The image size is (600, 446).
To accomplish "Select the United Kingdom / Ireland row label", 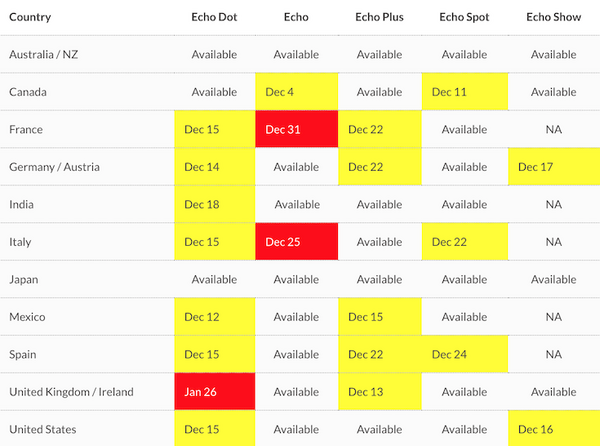I will [70, 392].
